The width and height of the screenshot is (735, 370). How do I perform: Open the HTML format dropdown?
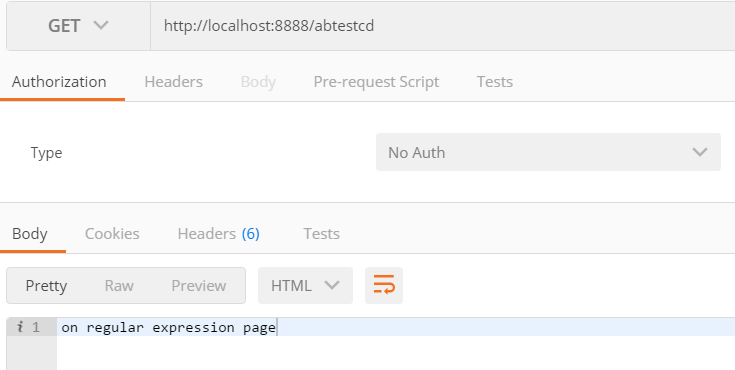click(x=305, y=286)
